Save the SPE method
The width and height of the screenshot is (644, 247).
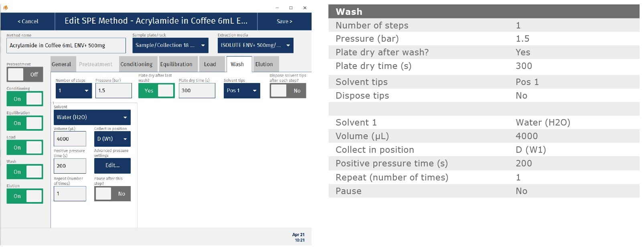pos(284,21)
